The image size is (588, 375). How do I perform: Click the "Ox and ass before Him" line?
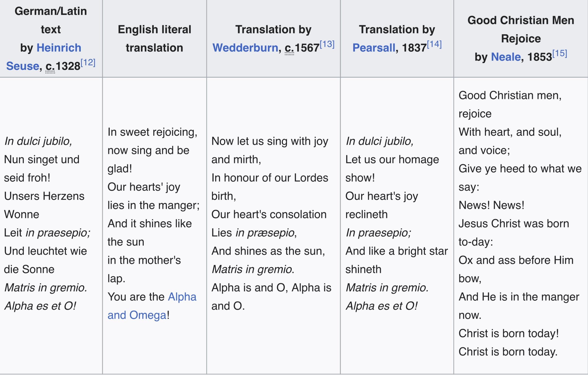click(516, 260)
